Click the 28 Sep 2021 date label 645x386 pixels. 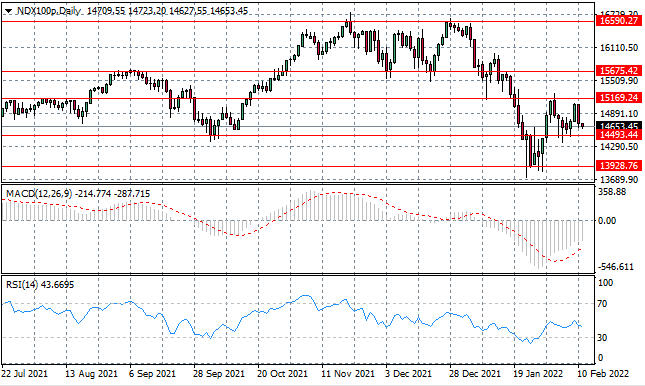[x=219, y=374]
